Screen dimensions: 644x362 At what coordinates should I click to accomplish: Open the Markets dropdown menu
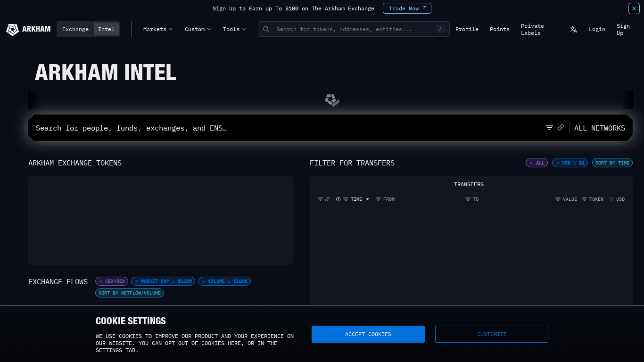coord(158,29)
